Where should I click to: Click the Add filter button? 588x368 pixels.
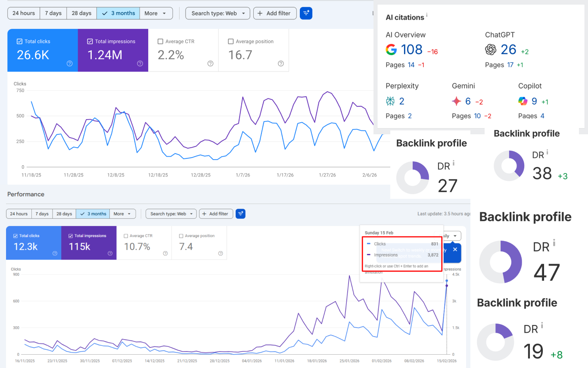(275, 13)
